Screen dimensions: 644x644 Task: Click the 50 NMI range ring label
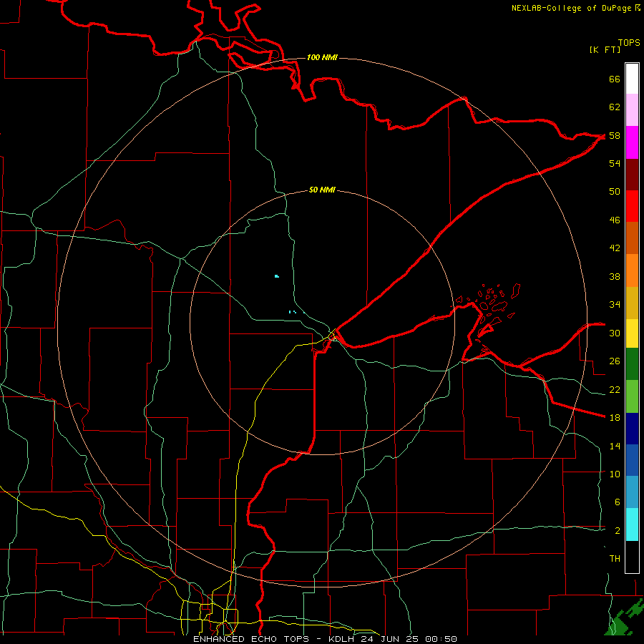pos(322,190)
